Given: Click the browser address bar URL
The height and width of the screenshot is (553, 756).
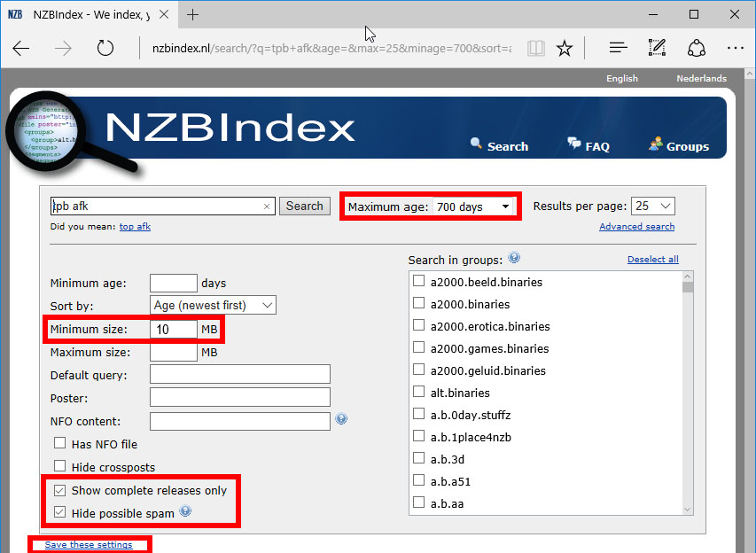Looking at the screenshot, I should 331,48.
